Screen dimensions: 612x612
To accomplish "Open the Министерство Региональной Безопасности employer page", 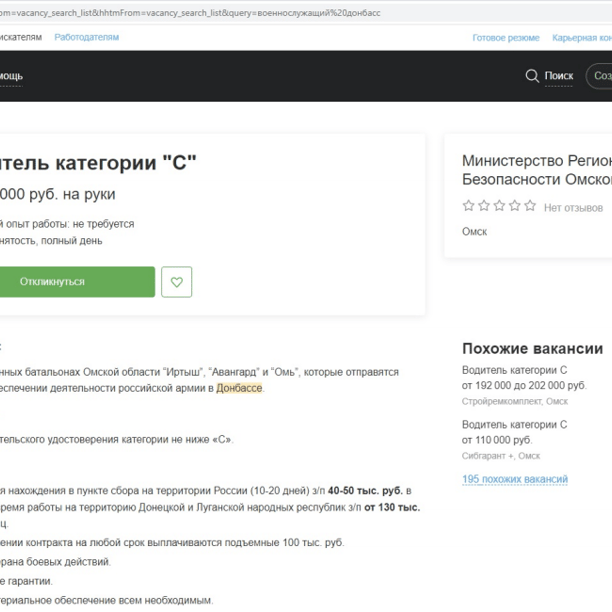I will 537,170.
